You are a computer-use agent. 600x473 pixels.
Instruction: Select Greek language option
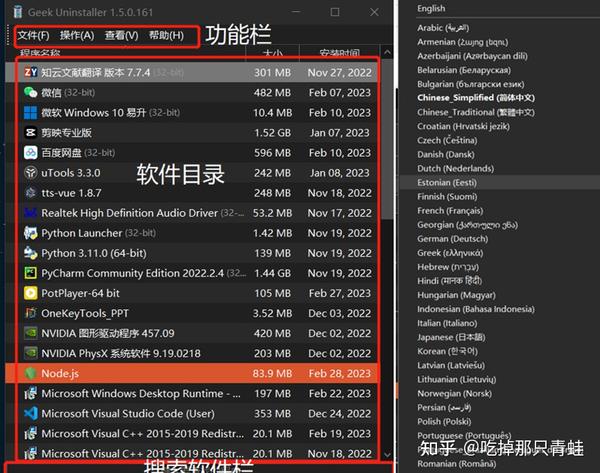pyautogui.click(x=450, y=253)
